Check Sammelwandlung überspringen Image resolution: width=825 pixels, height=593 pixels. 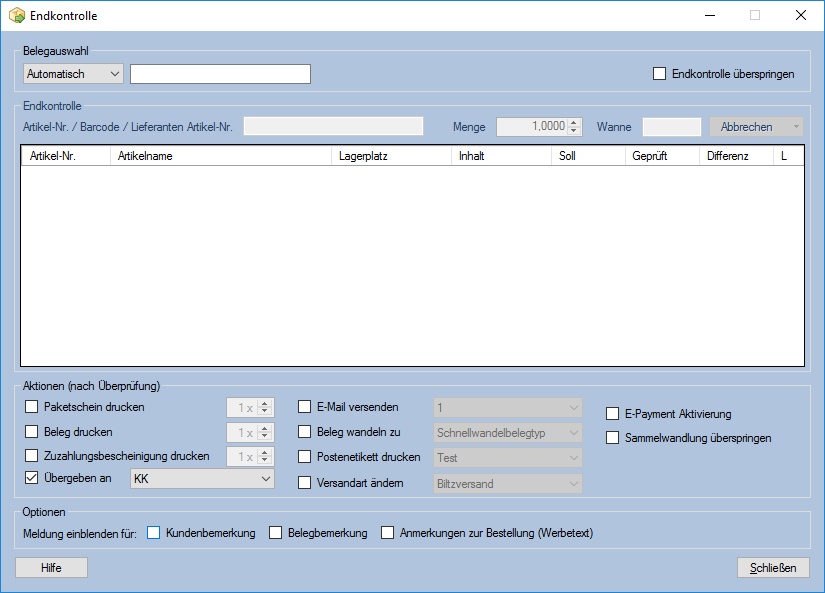tap(613, 438)
